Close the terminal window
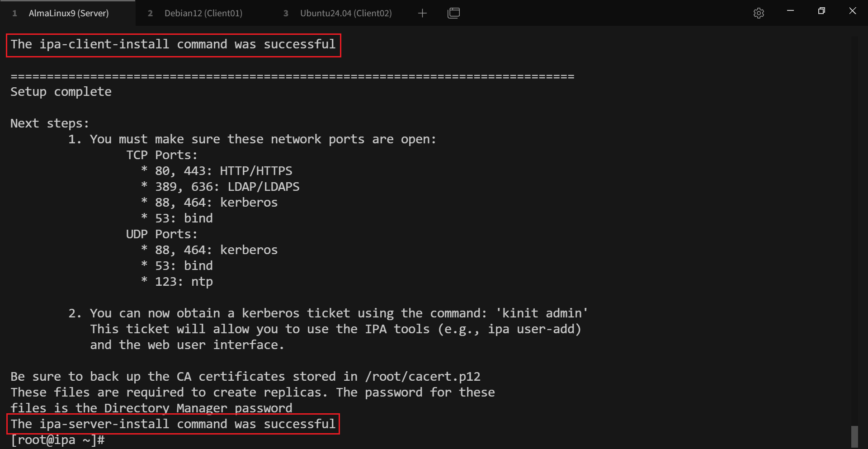Viewport: 868px width, 449px height. 853,11
